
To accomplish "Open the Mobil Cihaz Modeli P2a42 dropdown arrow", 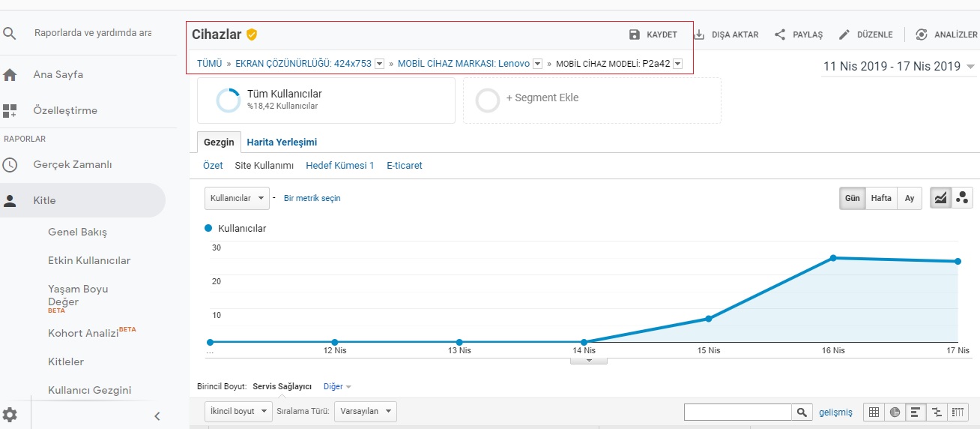I will [x=678, y=64].
